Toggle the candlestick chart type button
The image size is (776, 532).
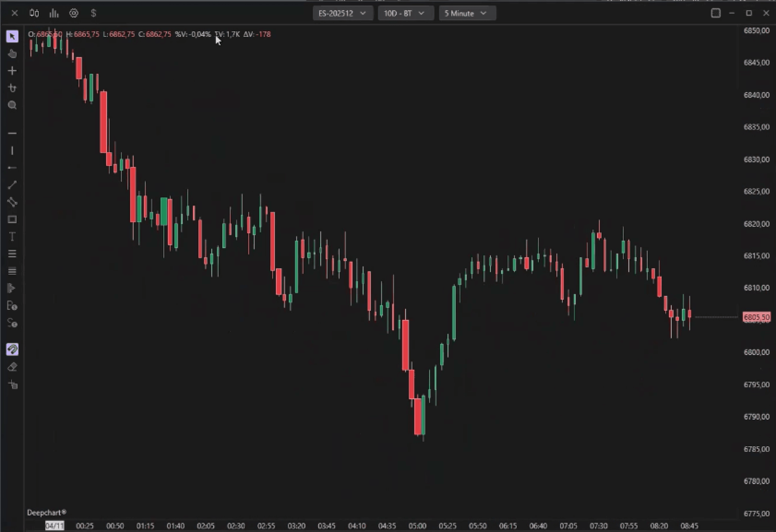coord(34,13)
